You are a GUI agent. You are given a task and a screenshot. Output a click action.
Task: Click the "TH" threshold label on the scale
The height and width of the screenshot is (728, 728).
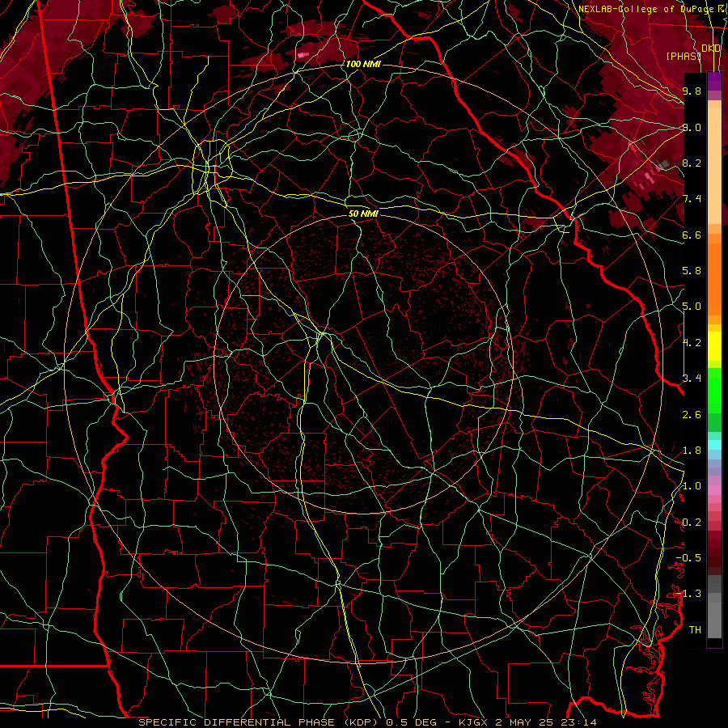point(695,630)
